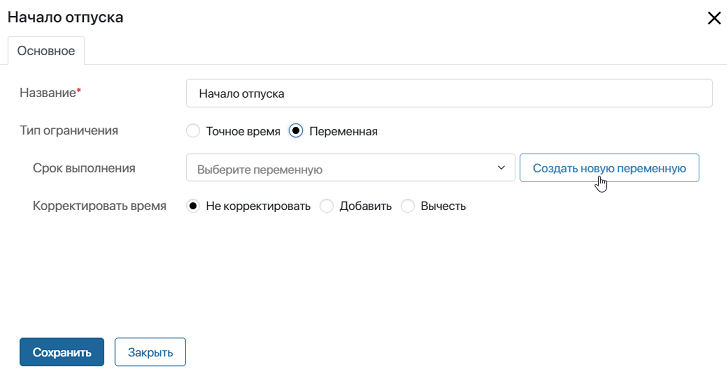This screenshot has width=727, height=370.
Task: Click the Закрыть button
Action: pos(150,352)
